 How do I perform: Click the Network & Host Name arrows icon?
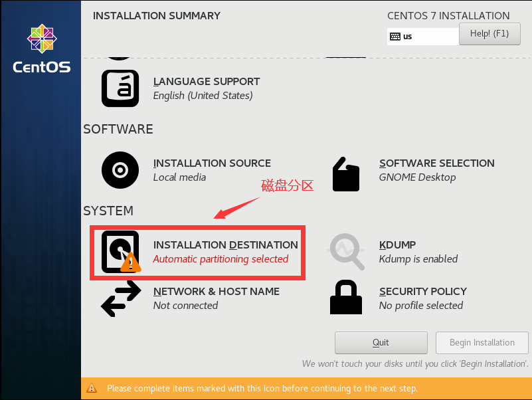120,298
